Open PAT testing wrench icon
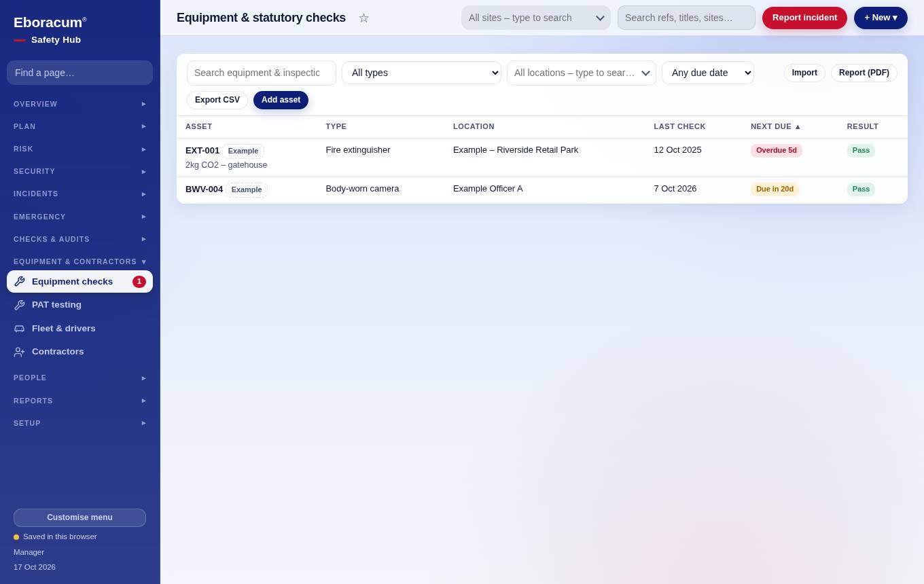This screenshot has width=924, height=584. [x=19, y=305]
